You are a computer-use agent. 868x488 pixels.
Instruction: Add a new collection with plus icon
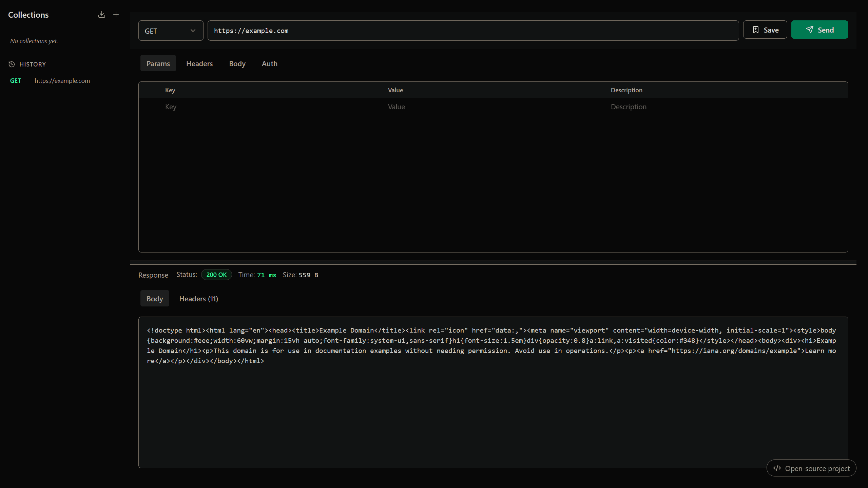point(116,14)
